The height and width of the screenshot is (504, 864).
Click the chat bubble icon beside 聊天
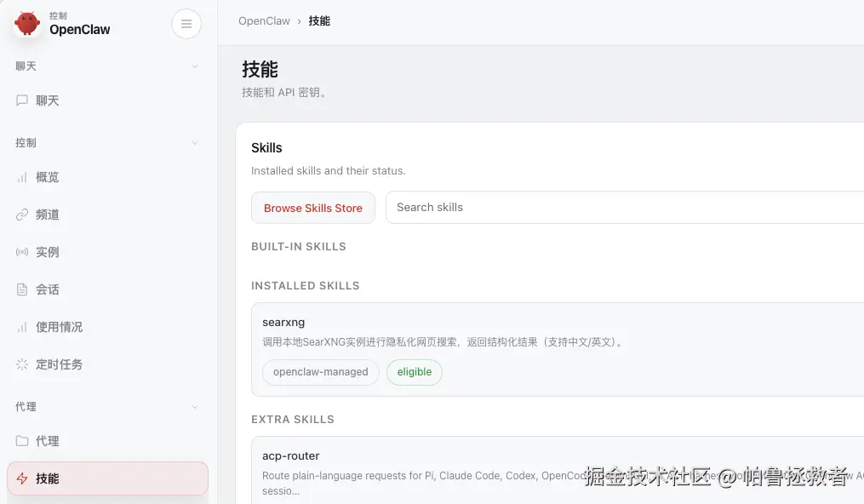[x=22, y=100]
